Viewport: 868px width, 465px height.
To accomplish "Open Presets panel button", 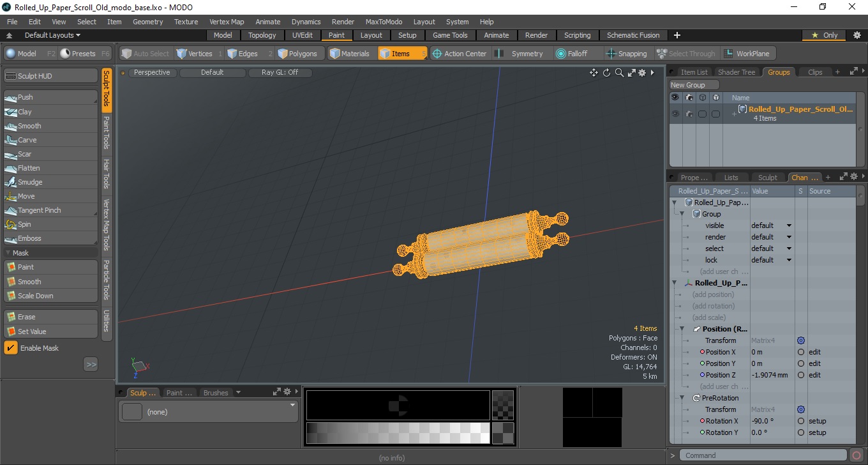I will pyautogui.click(x=86, y=54).
